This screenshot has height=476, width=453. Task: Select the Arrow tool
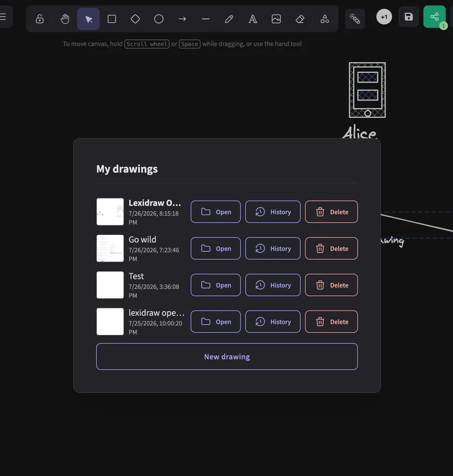click(182, 19)
